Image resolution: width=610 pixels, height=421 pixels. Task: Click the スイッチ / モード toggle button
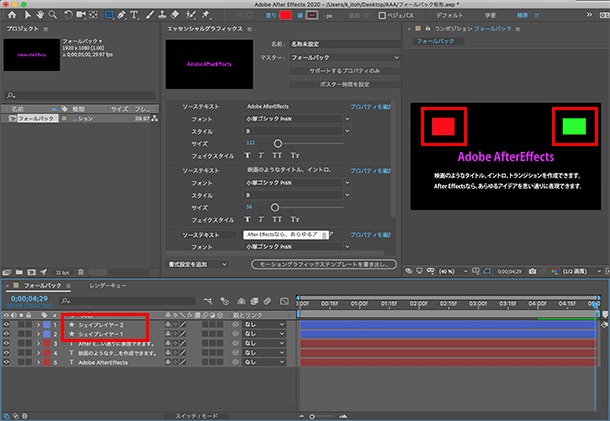click(x=196, y=416)
